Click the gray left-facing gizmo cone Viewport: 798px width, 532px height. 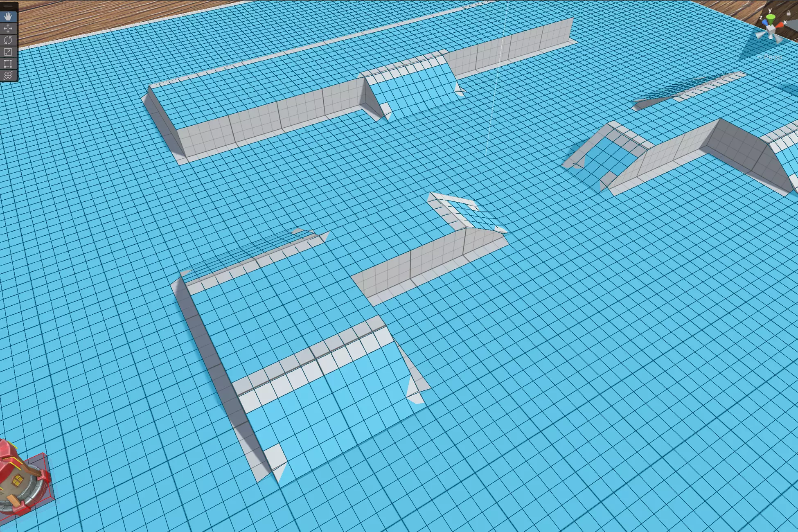[x=759, y=35]
